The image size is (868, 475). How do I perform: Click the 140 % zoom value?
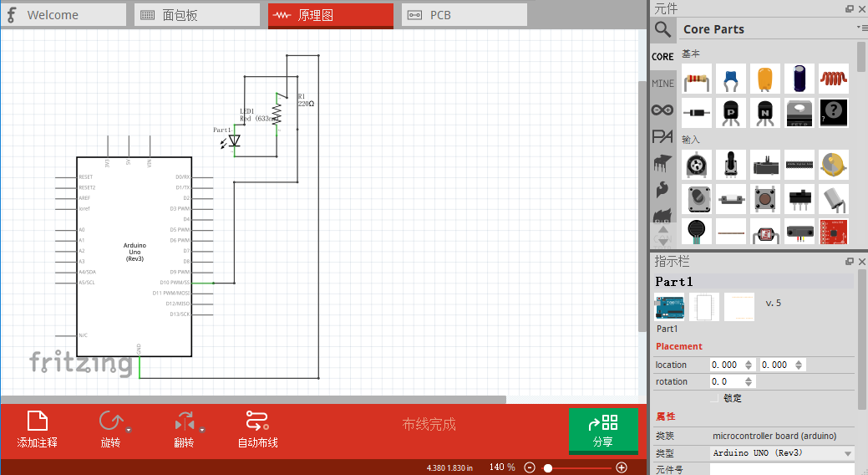[x=502, y=467]
